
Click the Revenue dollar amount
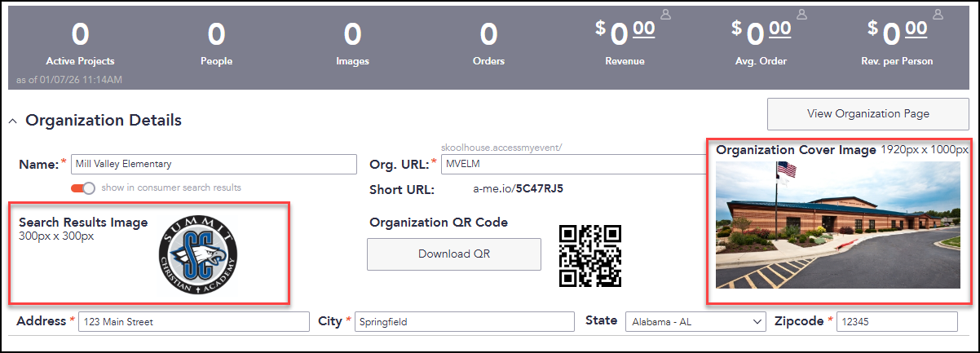coord(625,33)
